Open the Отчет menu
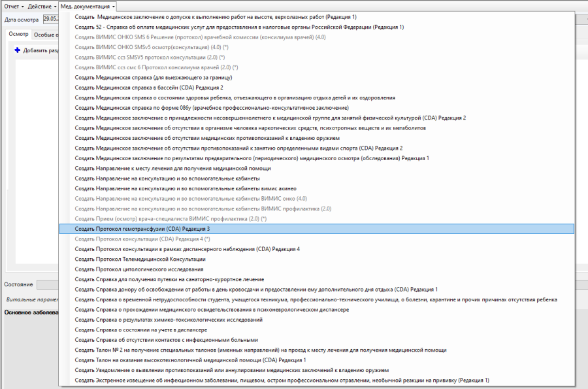The image size is (588, 389). point(14,7)
